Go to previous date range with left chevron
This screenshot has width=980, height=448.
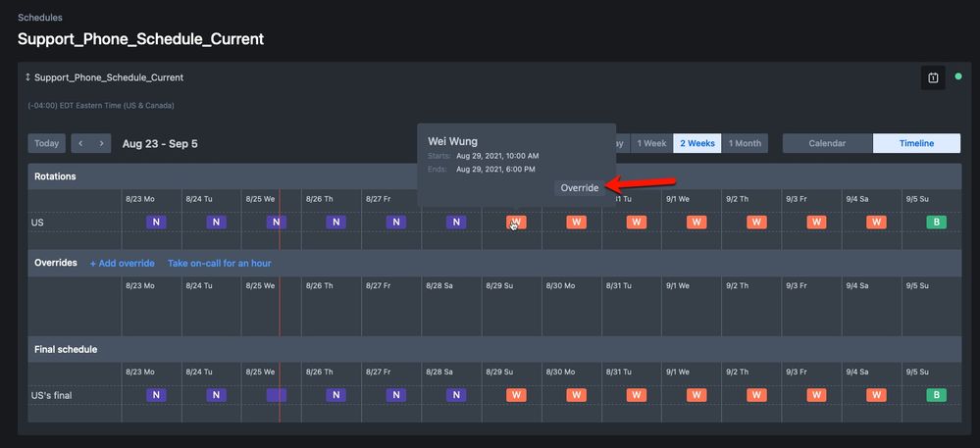pyautogui.click(x=80, y=143)
